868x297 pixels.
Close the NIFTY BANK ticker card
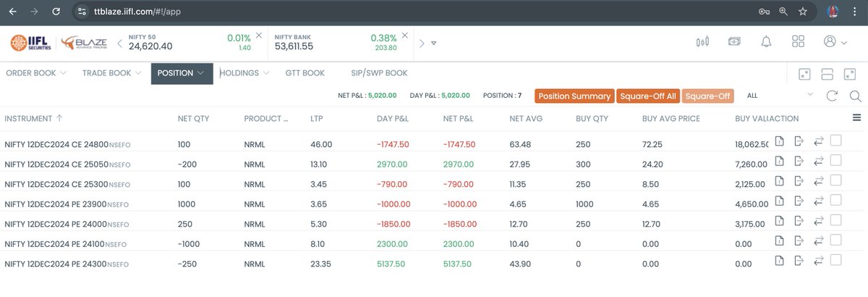pos(405,35)
